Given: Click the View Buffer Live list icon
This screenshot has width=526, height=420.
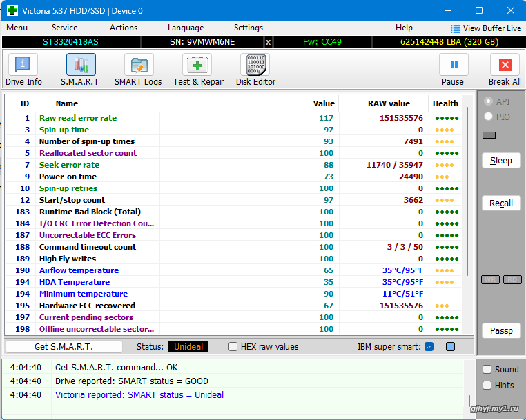Looking at the screenshot, I should coord(455,28).
